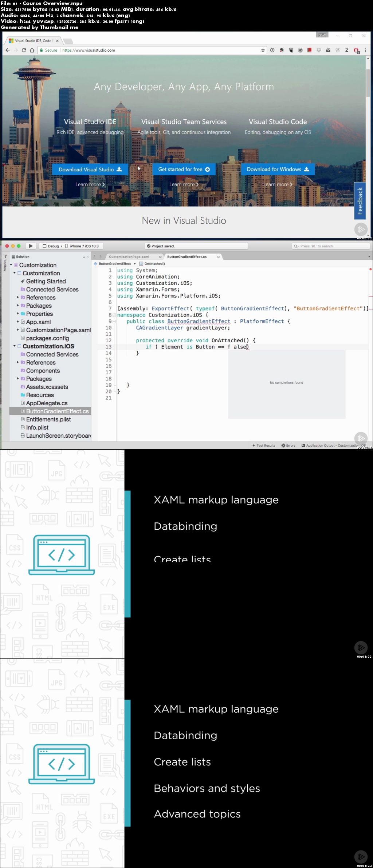This screenshot has height=868, width=373.
Task: Navigate back in editor history arrow
Action: 95,256
